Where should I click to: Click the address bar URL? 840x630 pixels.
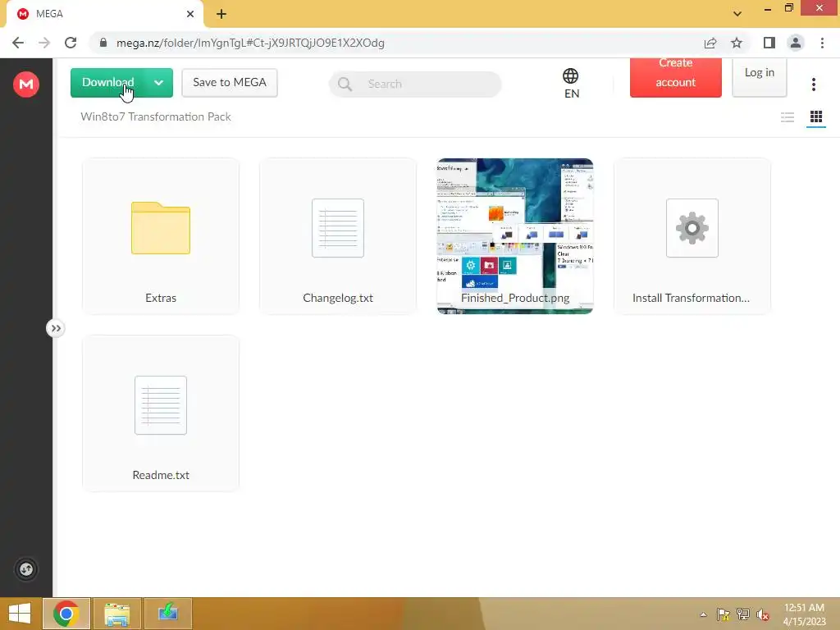click(x=250, y=43)
